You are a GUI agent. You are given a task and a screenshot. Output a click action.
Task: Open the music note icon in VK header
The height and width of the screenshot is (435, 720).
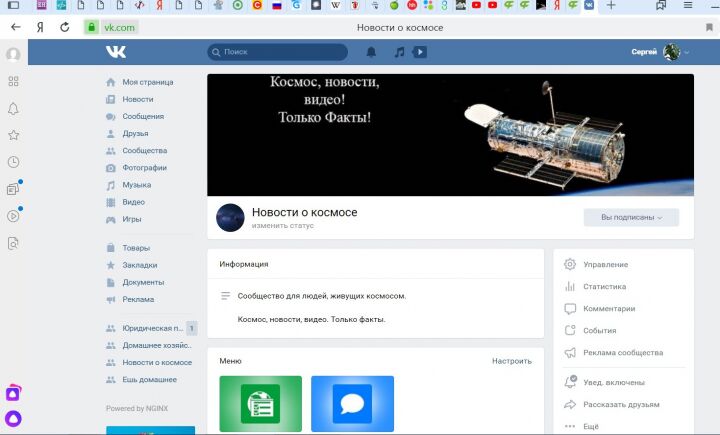tap(399, 52)
